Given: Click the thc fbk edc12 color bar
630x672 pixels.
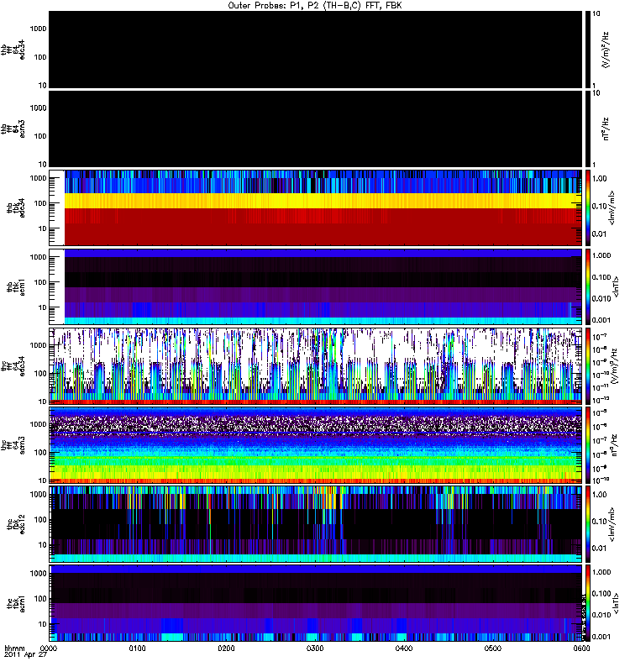Looking at the screenshot, I should pos(588,524).
